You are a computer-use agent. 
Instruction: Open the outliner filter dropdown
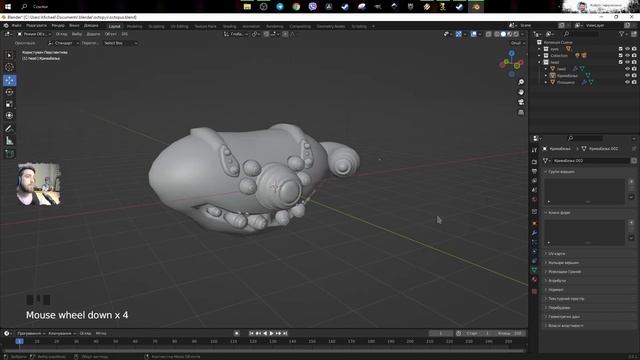tap(623, 34)
